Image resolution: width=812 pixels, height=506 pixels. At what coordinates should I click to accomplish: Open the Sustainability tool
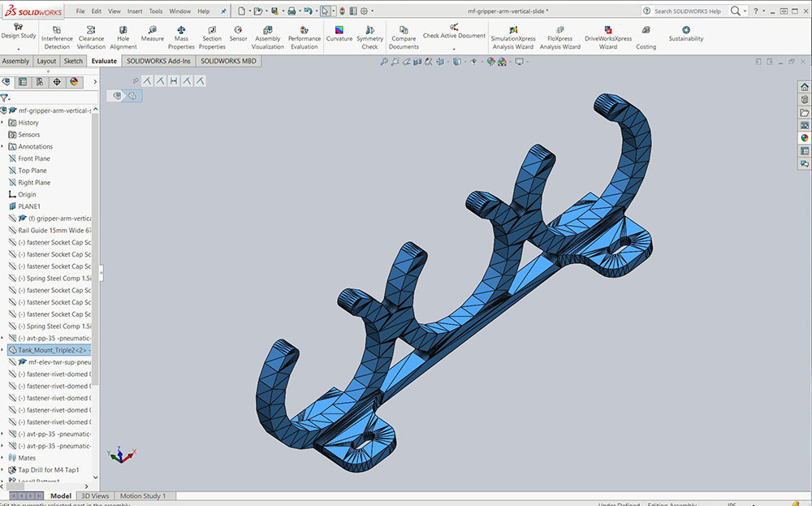tap(686, 33)
